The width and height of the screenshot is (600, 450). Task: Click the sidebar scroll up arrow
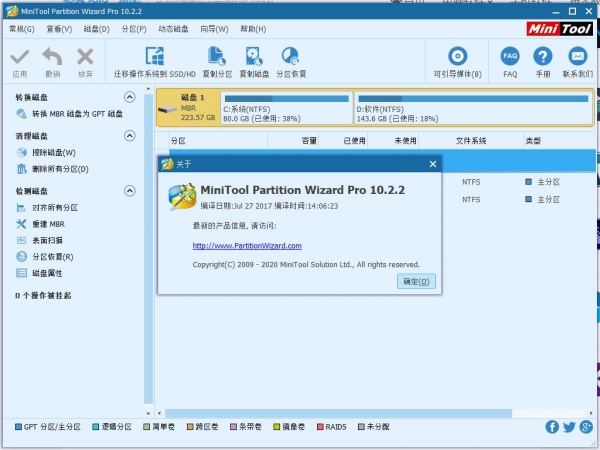point(148,89)
